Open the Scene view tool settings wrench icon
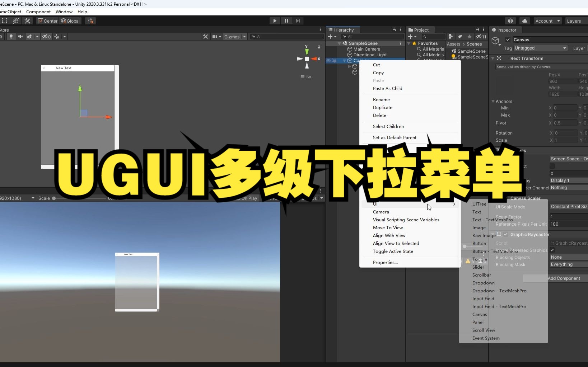The height and width of the screenshot is (367, 588). point(205,36)
